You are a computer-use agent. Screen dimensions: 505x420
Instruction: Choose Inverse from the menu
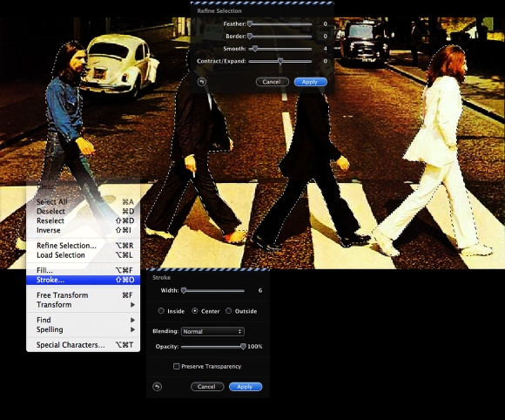coord(83,230)
